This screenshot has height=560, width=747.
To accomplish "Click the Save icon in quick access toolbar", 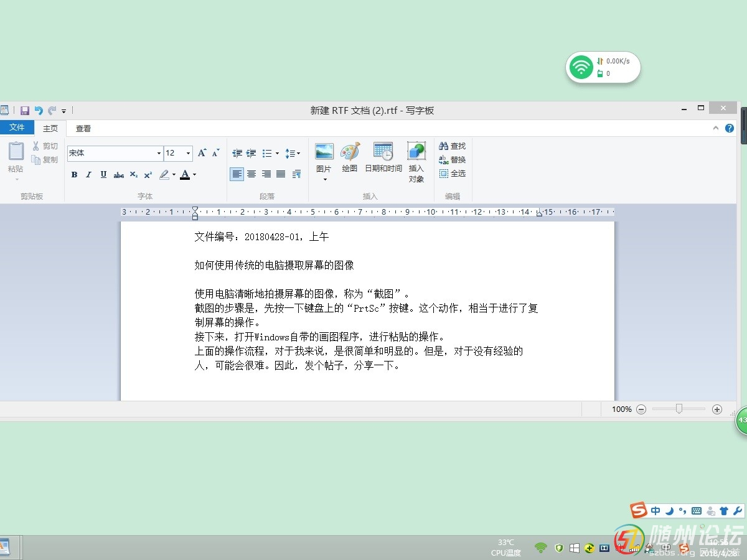I will point(25,111).
